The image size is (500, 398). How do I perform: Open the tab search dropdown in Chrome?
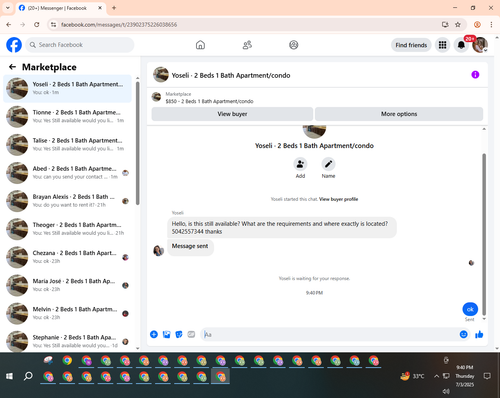(8, 8)
